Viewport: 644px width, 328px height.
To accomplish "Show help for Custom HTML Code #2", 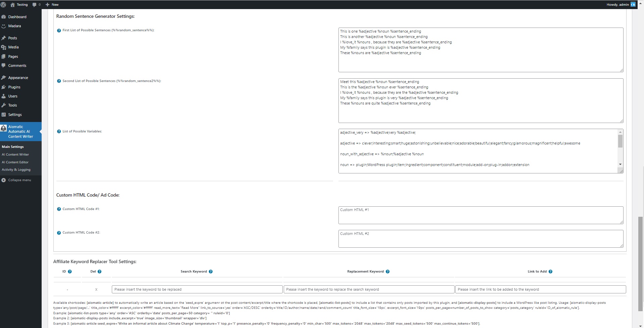I will tap(59, 233).
